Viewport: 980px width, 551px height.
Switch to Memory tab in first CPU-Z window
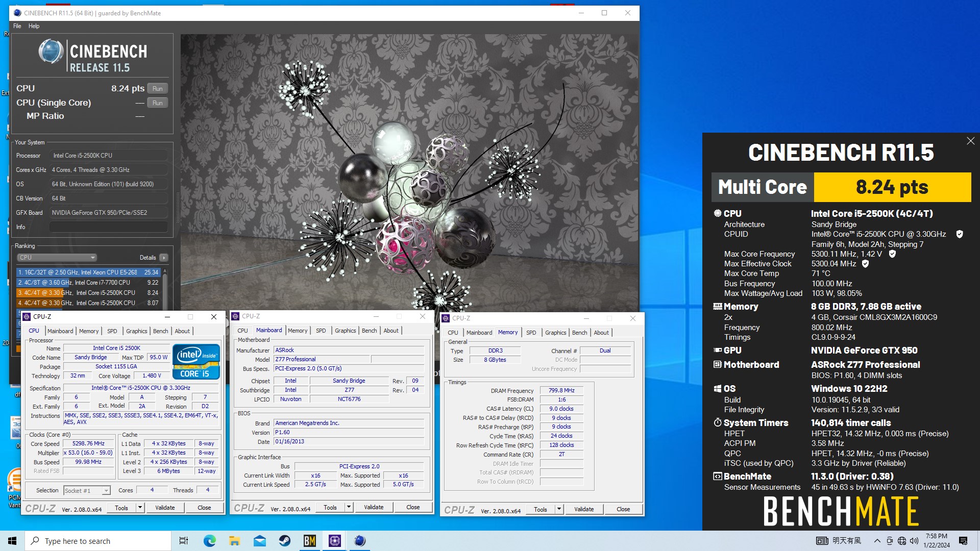click(89, 331)
